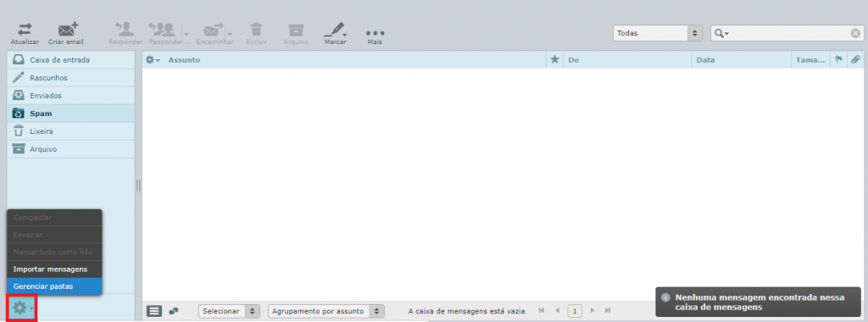868x322 pixels.
Task: Sort by De column
Action: (x=574, y=60)
